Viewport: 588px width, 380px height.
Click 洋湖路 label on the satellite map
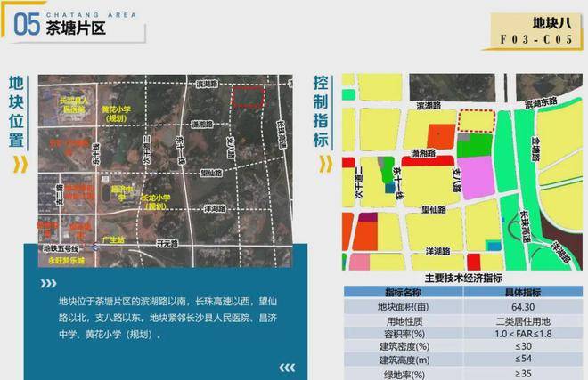(215, 208)
